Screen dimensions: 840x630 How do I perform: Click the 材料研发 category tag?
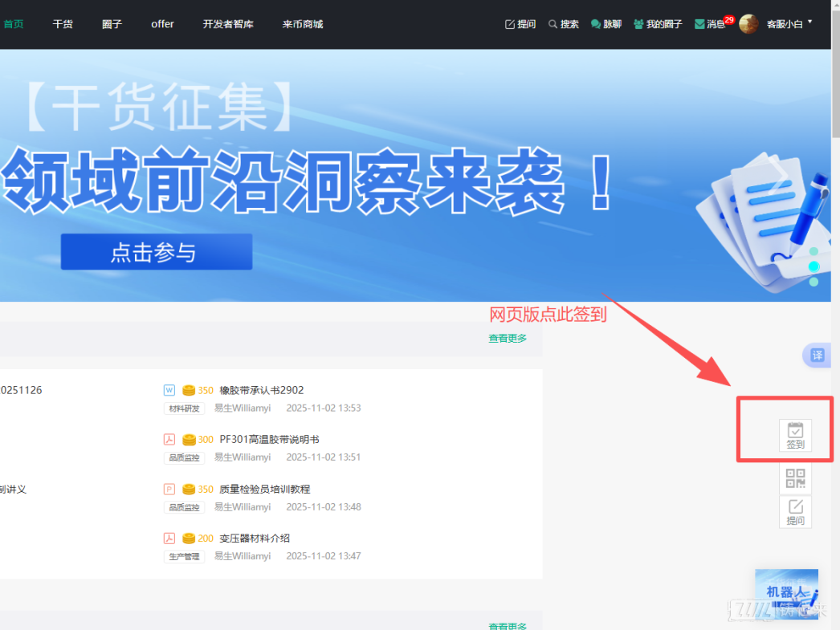tap(185, 408)
